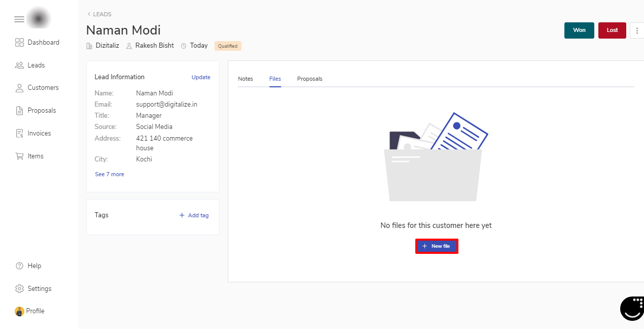This screenshot has height=329, width=644.
Task: Click the hamburger menu icon
Action: tap(19, 19)
